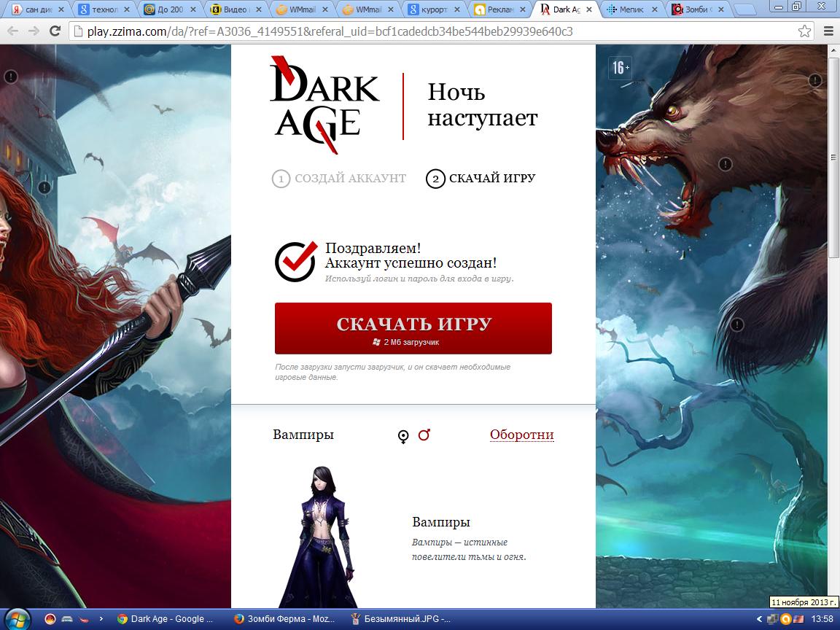The width and height of the screenshot is (840, 630).
Task: Click the scrollbar up arrow
Action: pyautogui.click(x=833, y=50)
